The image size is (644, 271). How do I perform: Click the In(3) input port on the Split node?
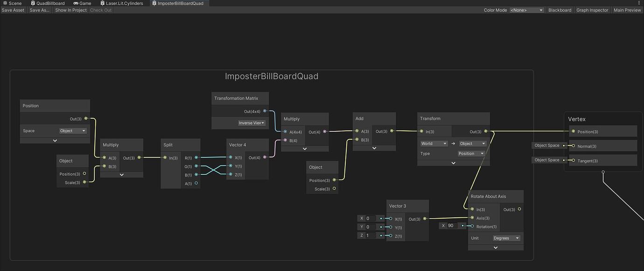click(x=164, y=157)
